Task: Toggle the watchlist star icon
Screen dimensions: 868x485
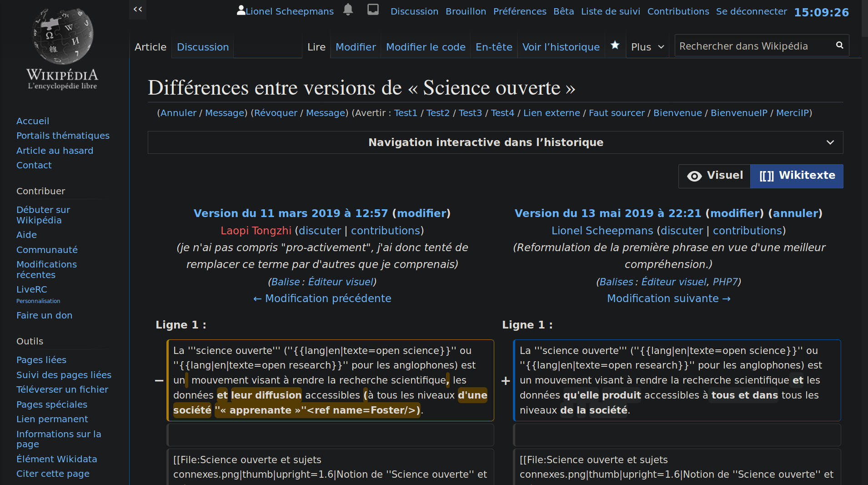Action: pos(615,45)
